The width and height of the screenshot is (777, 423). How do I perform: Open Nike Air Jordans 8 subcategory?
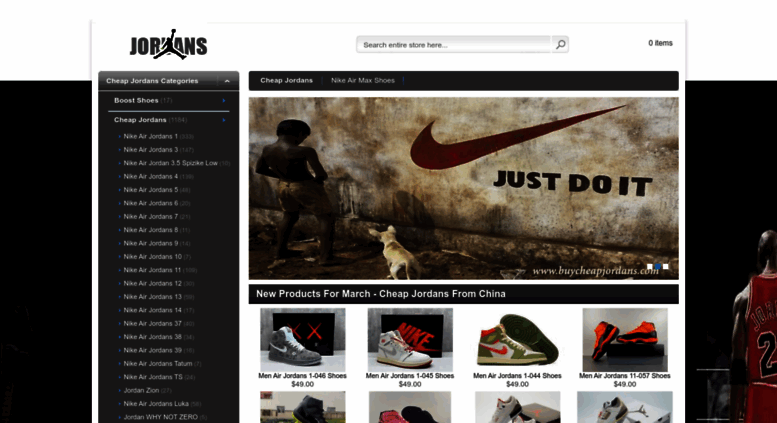151,230
